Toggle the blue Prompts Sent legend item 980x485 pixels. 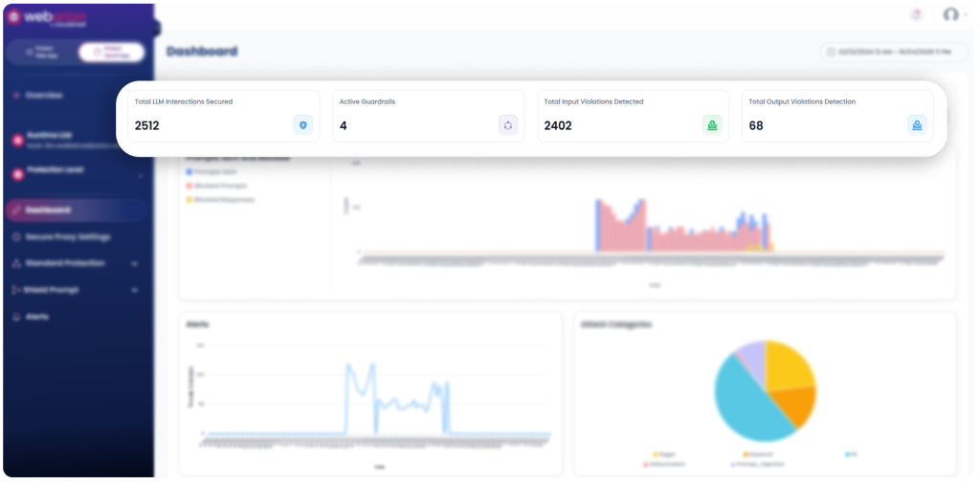click(211, 171)
